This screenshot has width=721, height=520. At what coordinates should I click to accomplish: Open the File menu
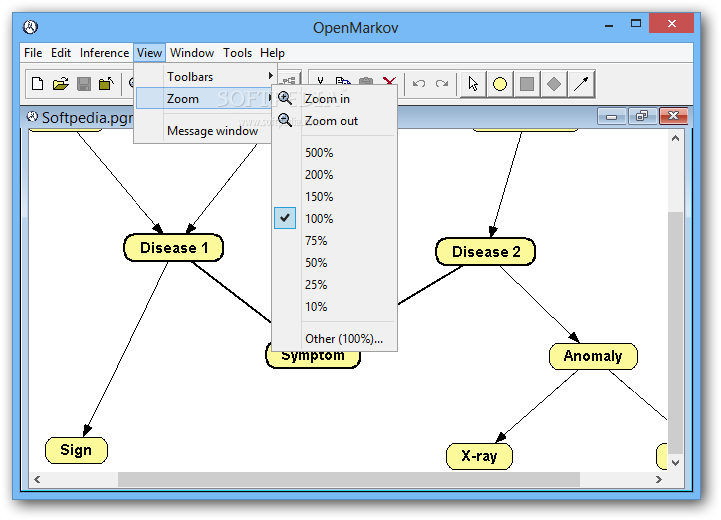(x=33, y=53)
